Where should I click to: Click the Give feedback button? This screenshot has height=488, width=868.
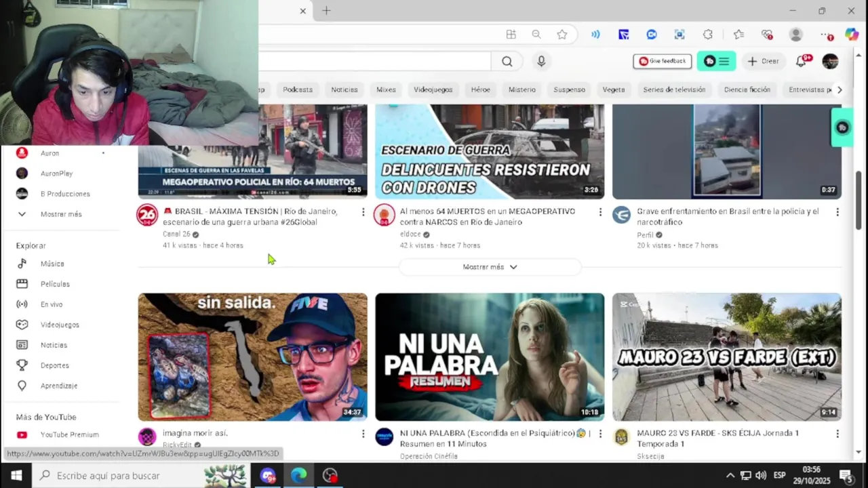[x=663, y=62]
